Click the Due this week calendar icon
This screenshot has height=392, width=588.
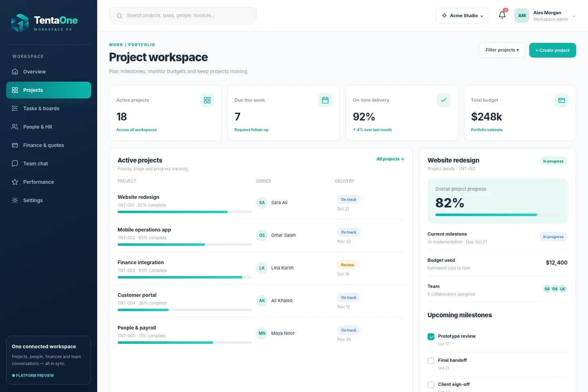pos(325,100)
